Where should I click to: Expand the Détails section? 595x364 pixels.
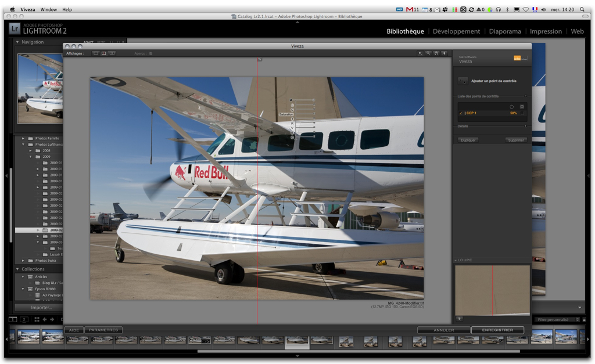coord(525,126)
